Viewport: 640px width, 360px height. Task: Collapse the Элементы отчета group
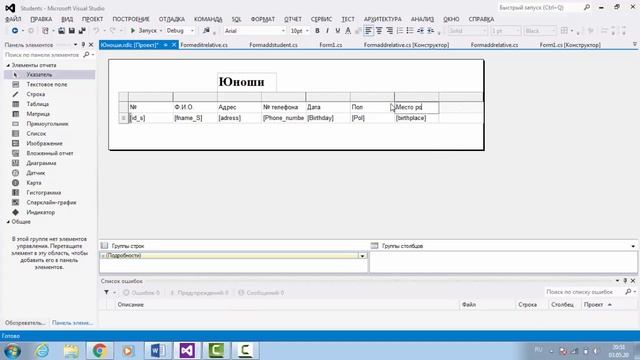8,65
